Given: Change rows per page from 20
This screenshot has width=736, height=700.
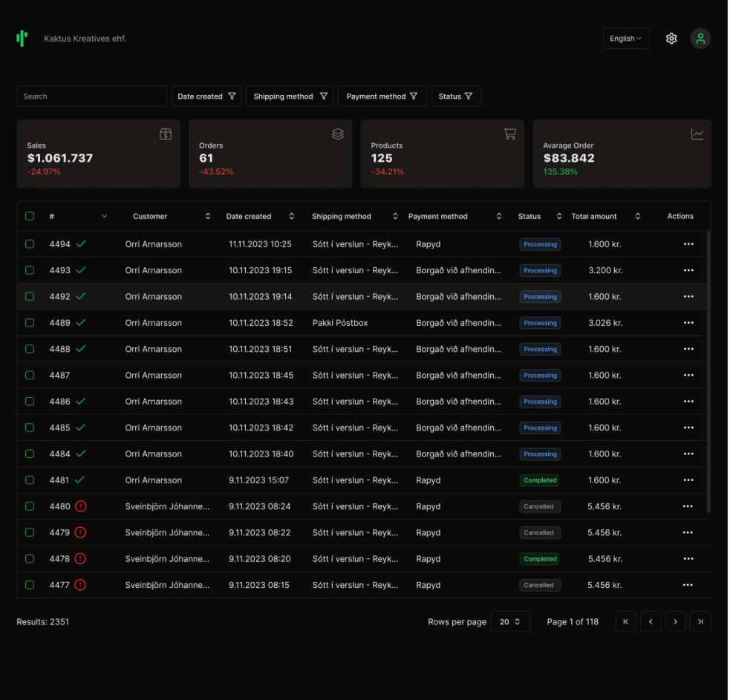Looking at the screenshot, I should coord(510,622).
